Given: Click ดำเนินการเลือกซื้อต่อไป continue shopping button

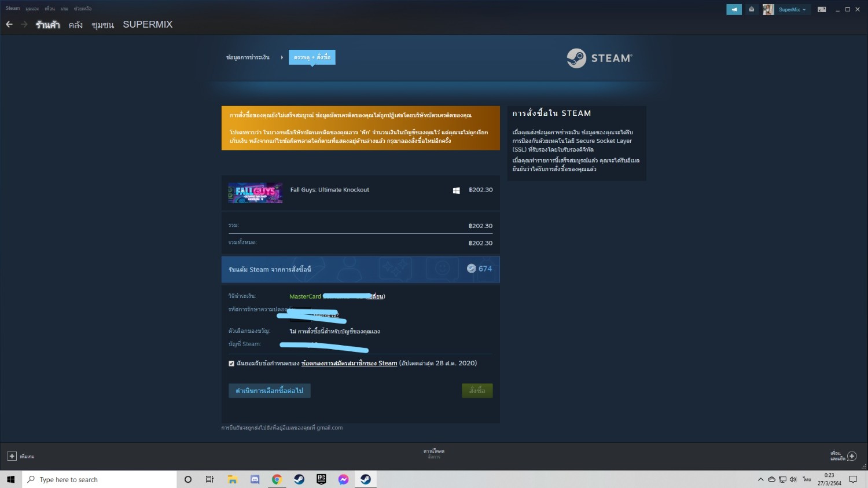Looking at the screenshot, I should point(269,391).
